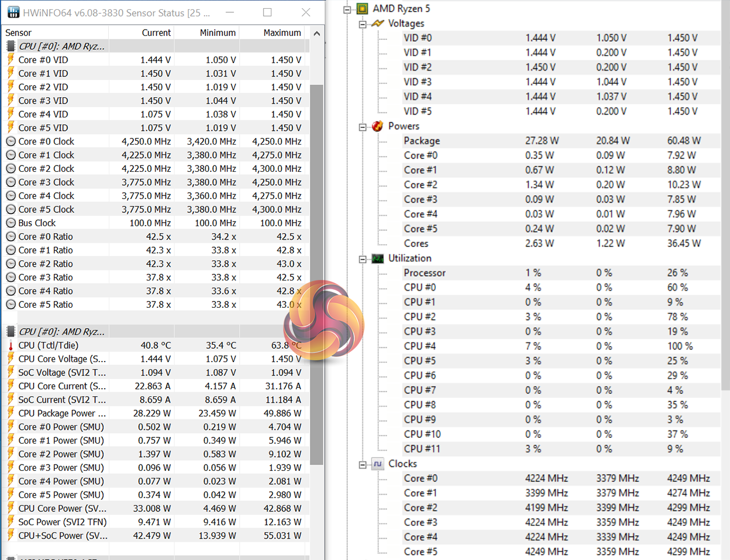
Task: Collapse the Utilization tree section
Action: [362, 259]
